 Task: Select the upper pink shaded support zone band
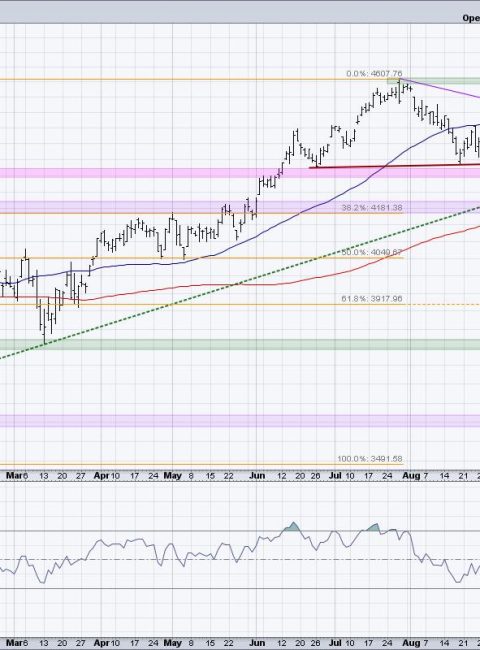[x=240, y=173]
